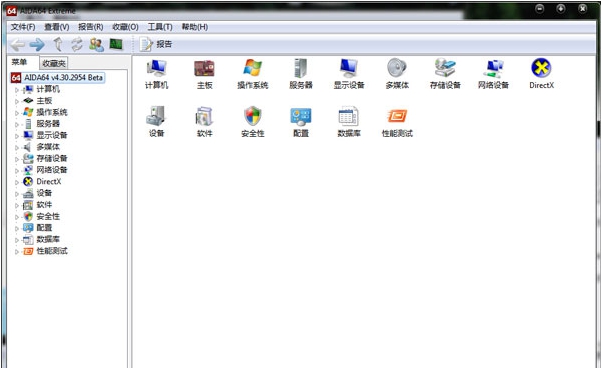Open the 工具(T) menu

point(160,27)
